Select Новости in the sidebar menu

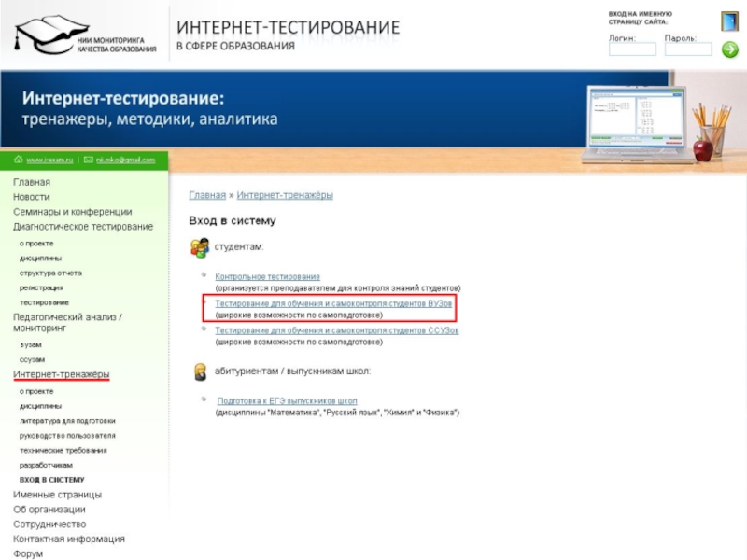coord(32,197)
